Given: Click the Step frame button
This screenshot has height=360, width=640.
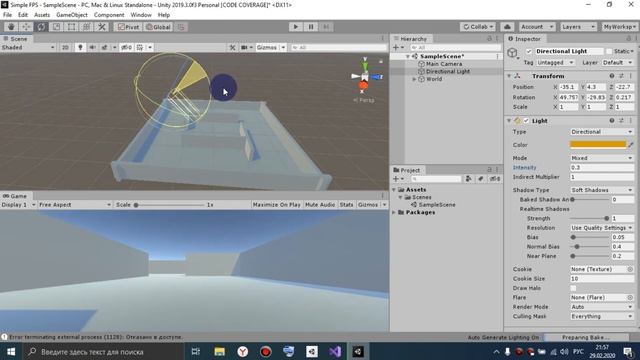Looking at the screenshot, I should 326,27.
